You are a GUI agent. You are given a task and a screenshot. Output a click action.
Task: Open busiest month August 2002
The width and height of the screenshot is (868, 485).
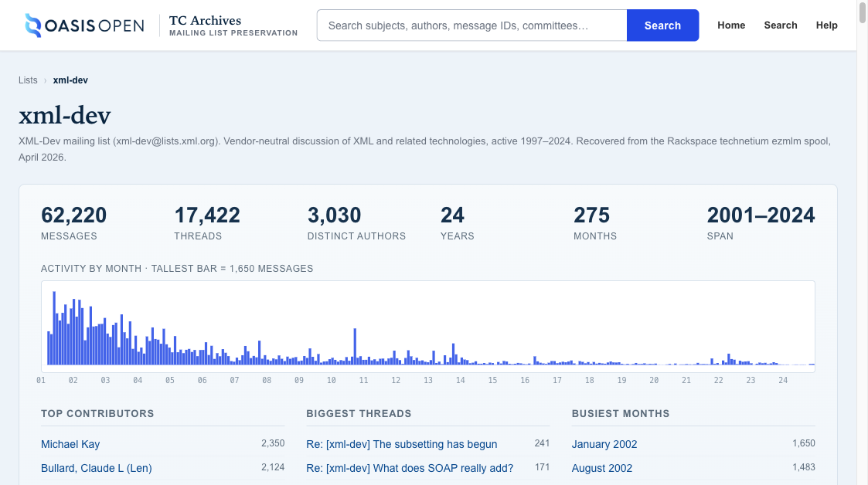[602, 468]
